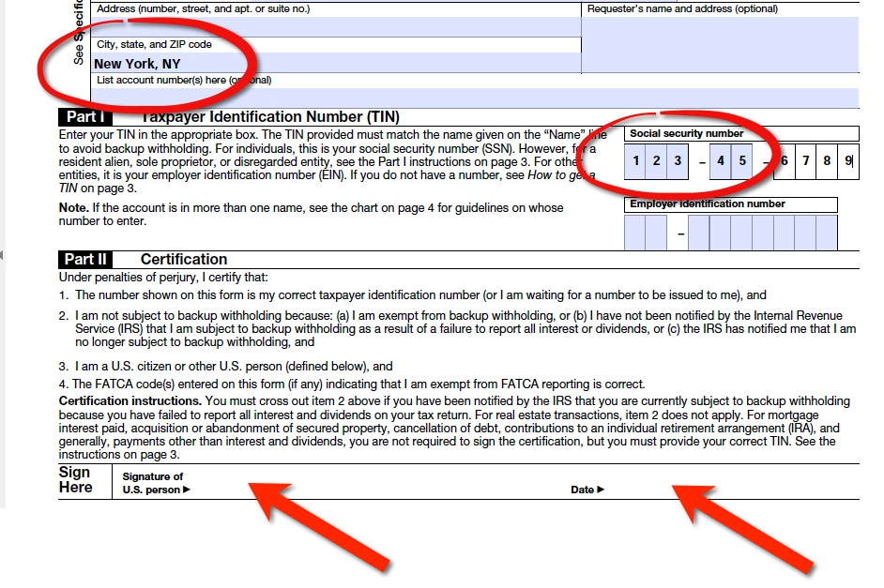The height and width of the screenshot is (588, 884).
Task: Select SSN box containing digit 5
Action: click(x=742, y=161)
